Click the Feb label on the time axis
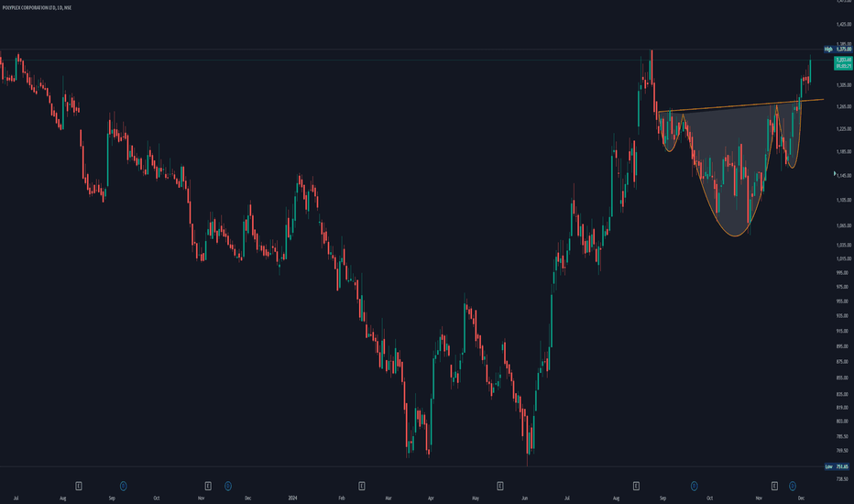This screenshot has height=504, width=854. [342, 498]
